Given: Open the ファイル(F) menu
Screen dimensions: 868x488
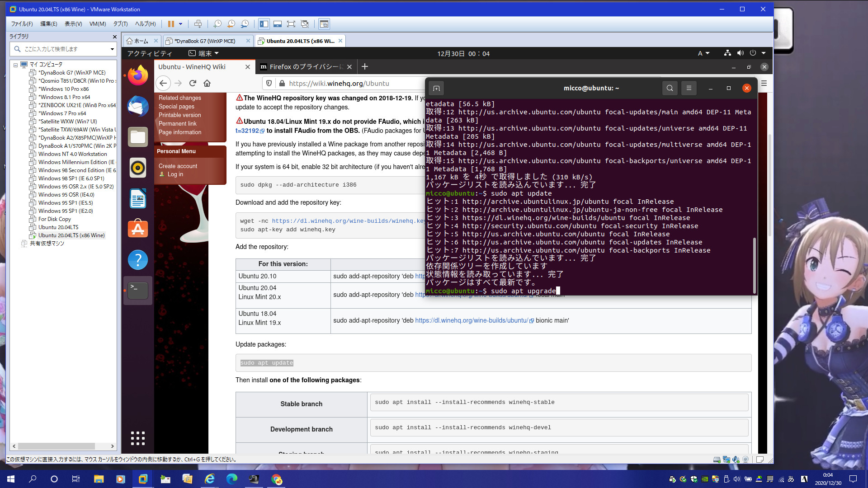Looking at the screenshot, I should click(x=22, y=24).
